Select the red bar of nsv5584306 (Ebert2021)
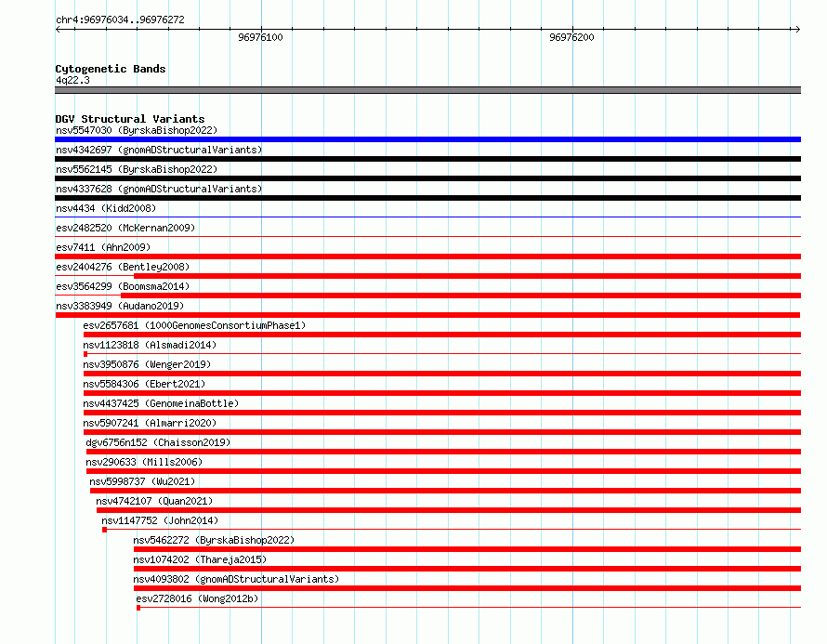Image resolution: width=827 pixels, height=644 pixels. (x=442, y=393)
